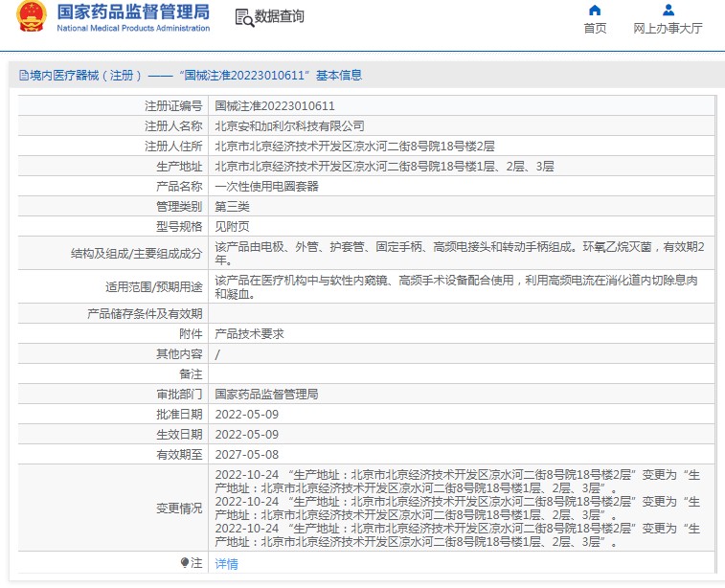Open the 网上办事大厅 navigation item
Image resolution: width=725 pixels, height=588 pixels.
click(668, 29)
